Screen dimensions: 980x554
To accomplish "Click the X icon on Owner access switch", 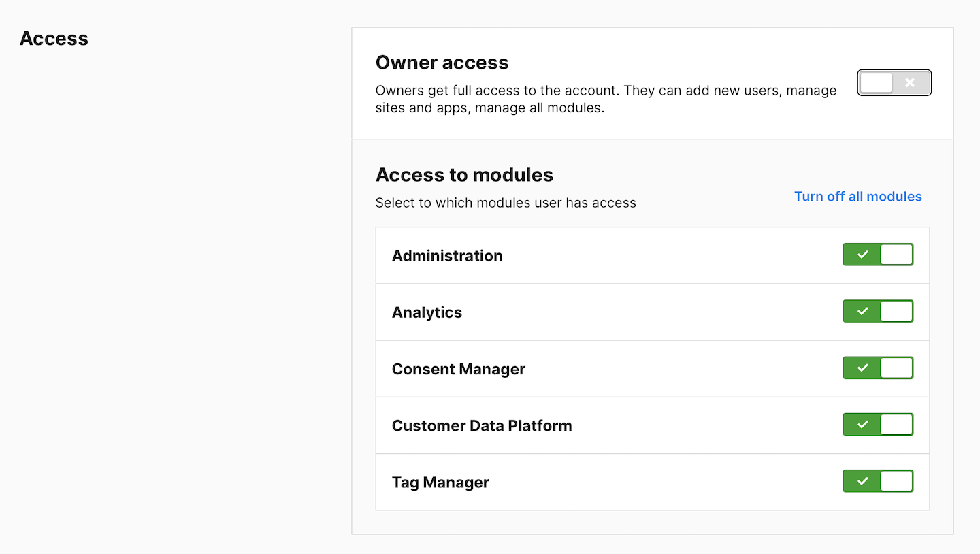I will tap(910, 83).
